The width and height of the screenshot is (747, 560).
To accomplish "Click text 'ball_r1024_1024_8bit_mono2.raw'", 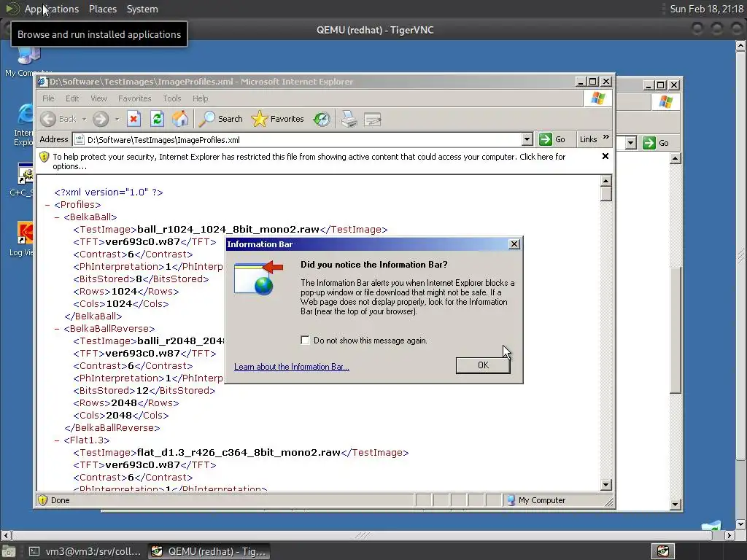I will click(228, 230).
